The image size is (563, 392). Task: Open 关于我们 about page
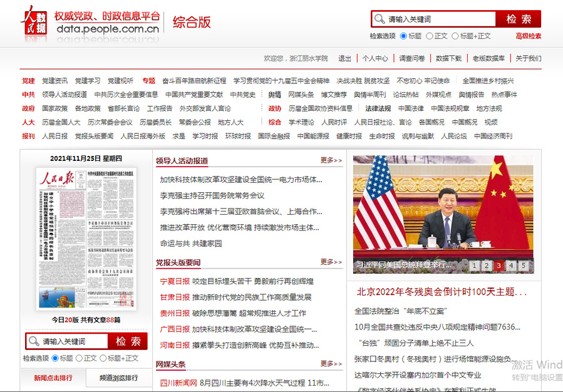(x=529, y=58)
